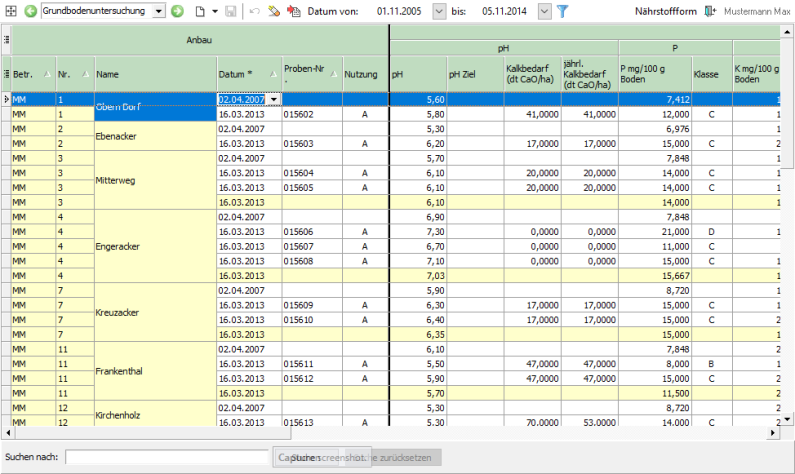795x474 pixels.
Task: Click the grayed-out save disk icon
Action: coord(231,11)
